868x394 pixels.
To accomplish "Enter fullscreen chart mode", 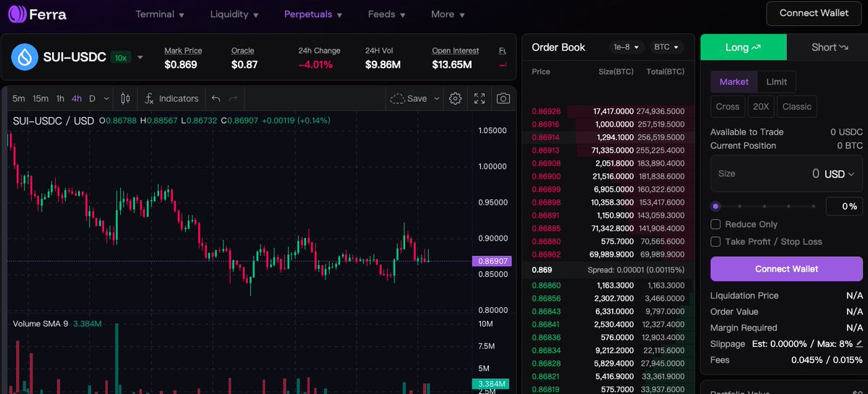I will (x=480, y=98).
